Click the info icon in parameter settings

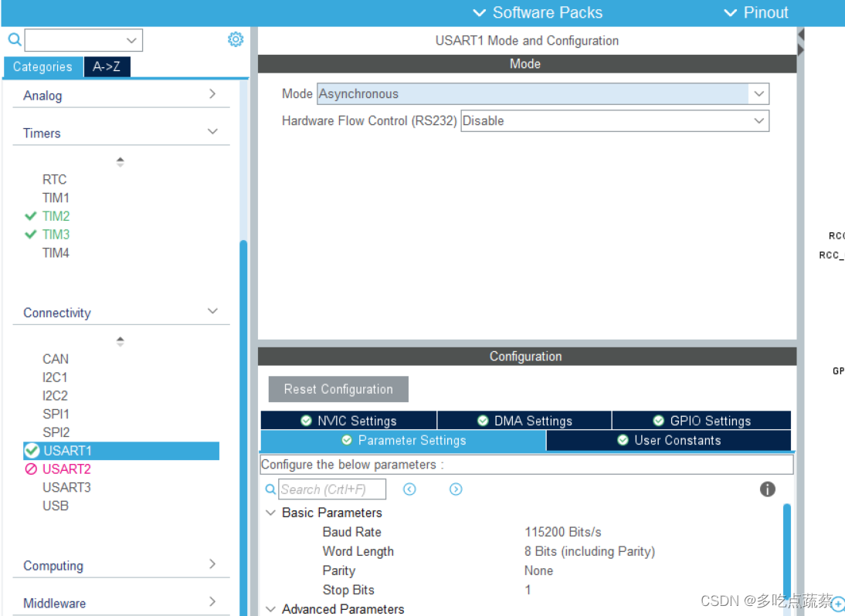(x=768, y=489)
